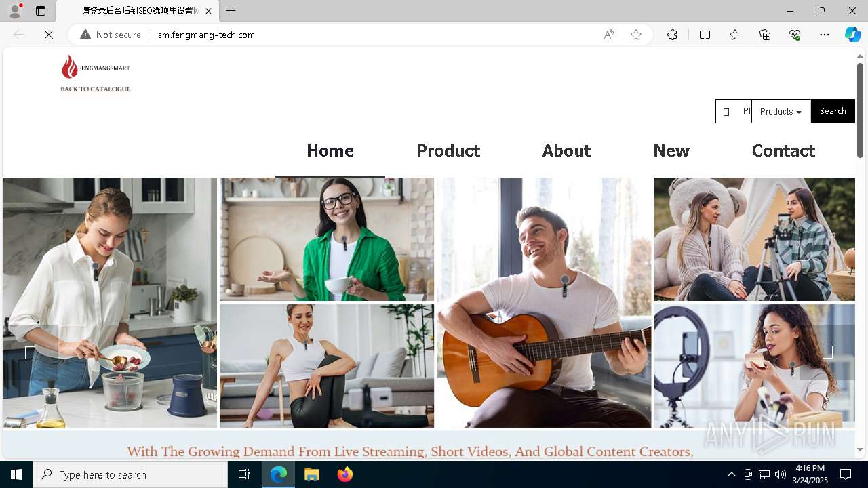This screenshot has width=868, height=488.
Task: Open Microsoft Edge taskbar icon
Action: click(279, 474)
